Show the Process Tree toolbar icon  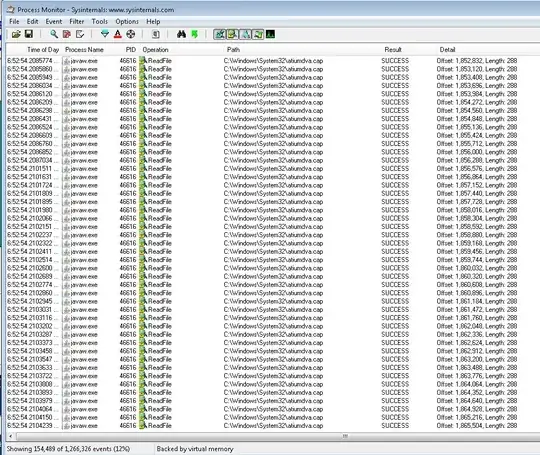pyautogui.click(x=156, y=34)
